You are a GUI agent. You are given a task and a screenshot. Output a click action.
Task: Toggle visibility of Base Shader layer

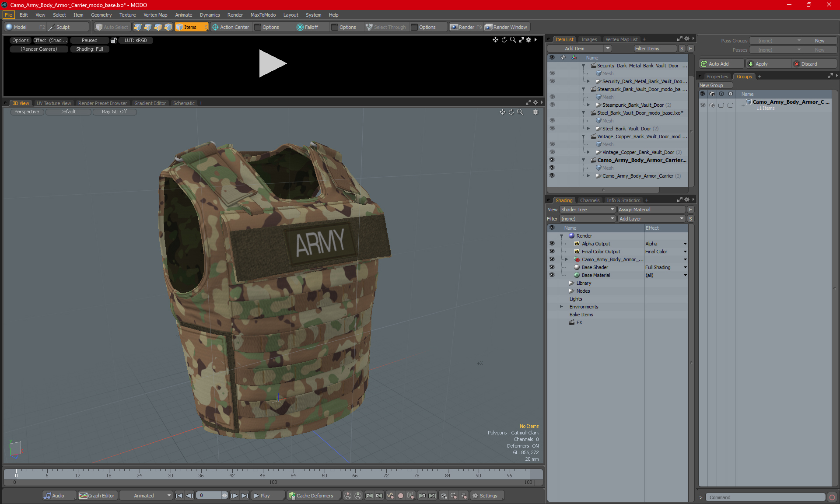click(552, 267)
